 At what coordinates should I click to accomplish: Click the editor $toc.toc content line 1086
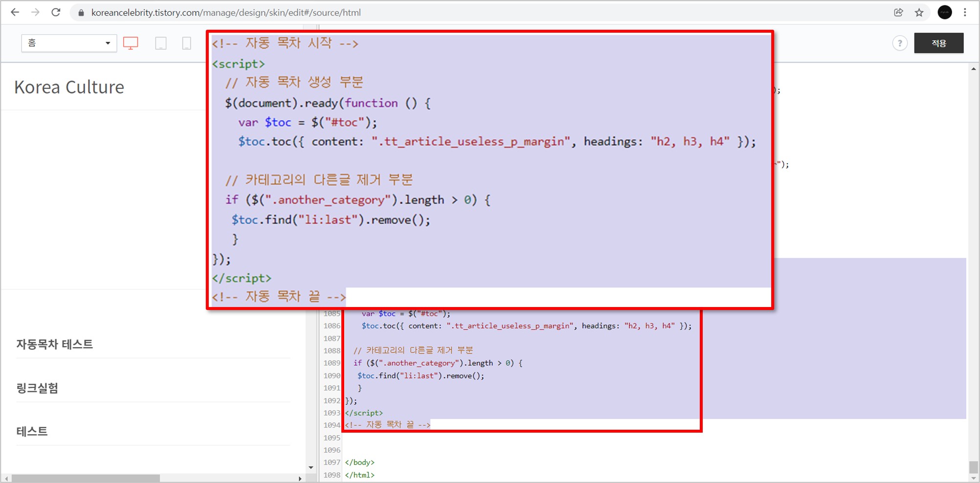click(x=527, y=326)
